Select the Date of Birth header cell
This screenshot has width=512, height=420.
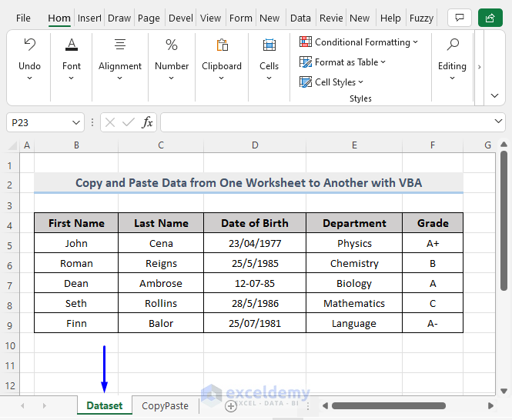[255, 223]
